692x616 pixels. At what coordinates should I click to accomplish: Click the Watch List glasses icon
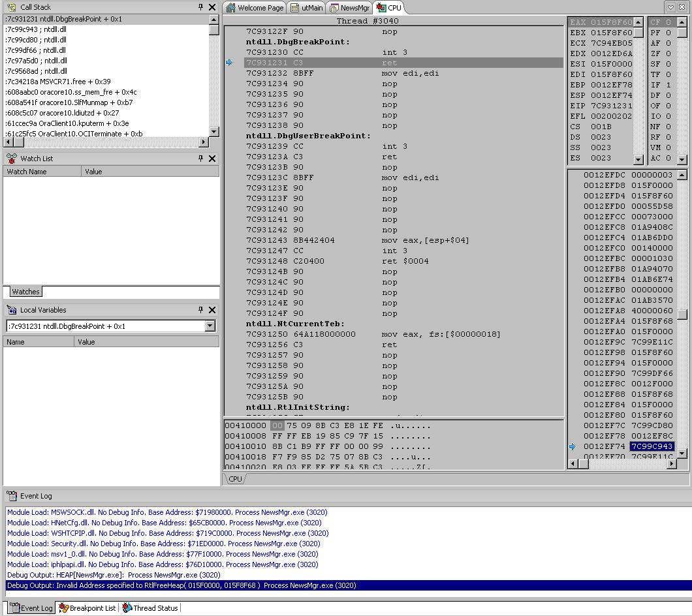(x=11, y=159)
